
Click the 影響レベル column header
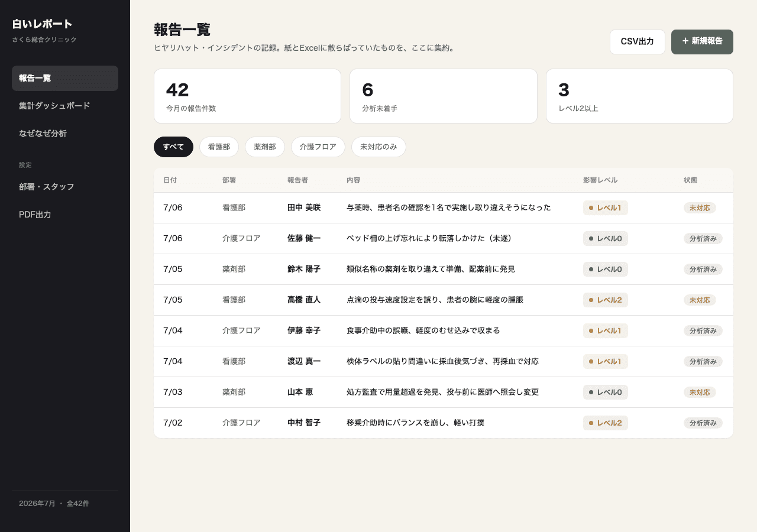tap(600, 180)
